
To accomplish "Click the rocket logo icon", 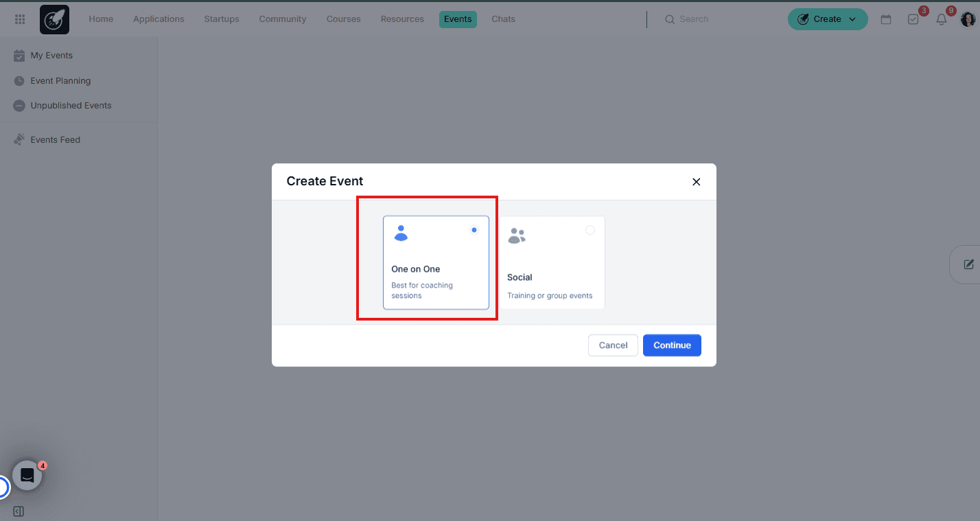I will pyautogui.click(x=54, y=19).
